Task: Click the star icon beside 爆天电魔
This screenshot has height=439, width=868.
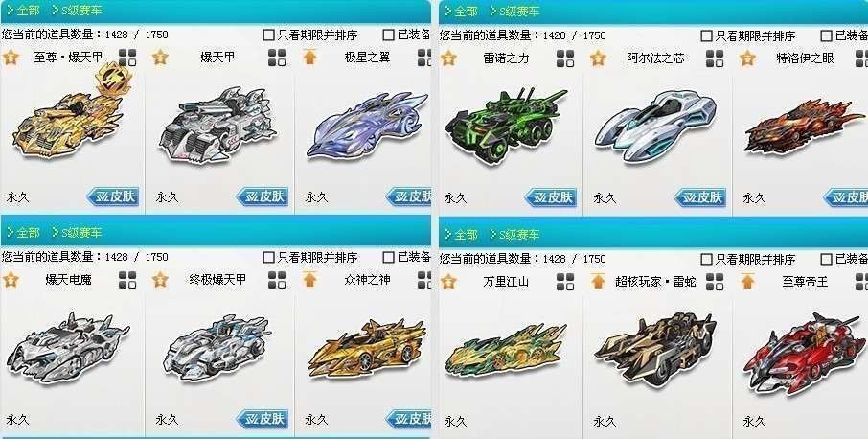Action: click(x=11, y=280)
